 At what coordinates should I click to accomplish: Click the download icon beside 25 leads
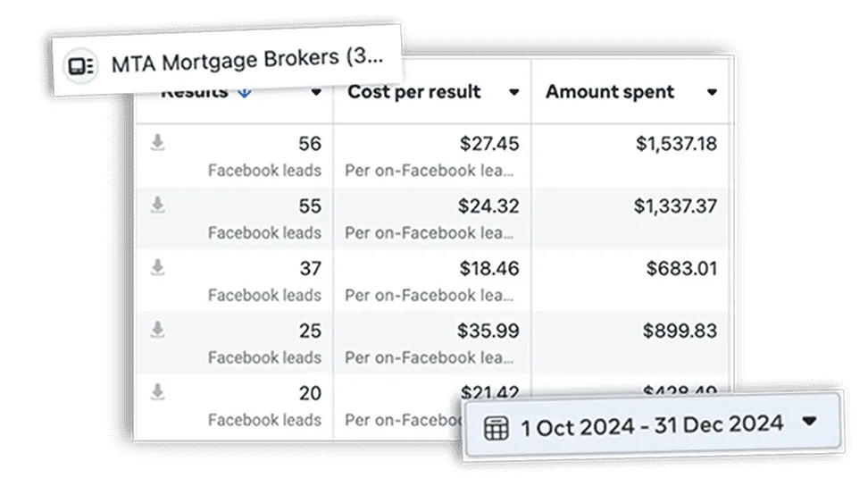click(158, 330)
